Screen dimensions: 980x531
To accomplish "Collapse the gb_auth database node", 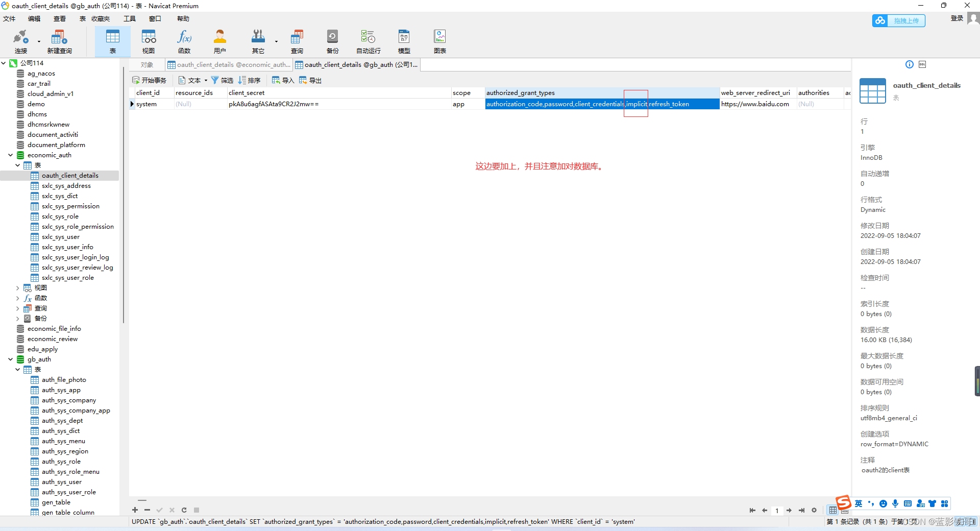I will point(10,359).
